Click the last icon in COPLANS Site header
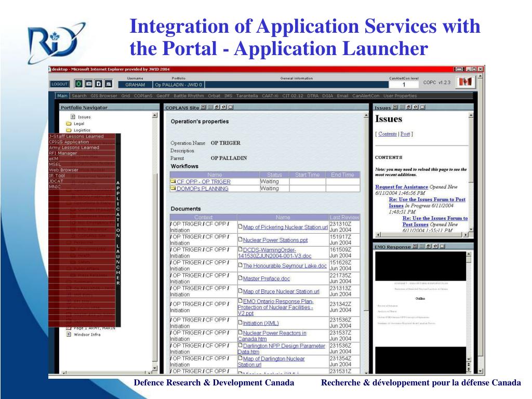Screen dimensions: 532x399 click(x=231, y=107)
